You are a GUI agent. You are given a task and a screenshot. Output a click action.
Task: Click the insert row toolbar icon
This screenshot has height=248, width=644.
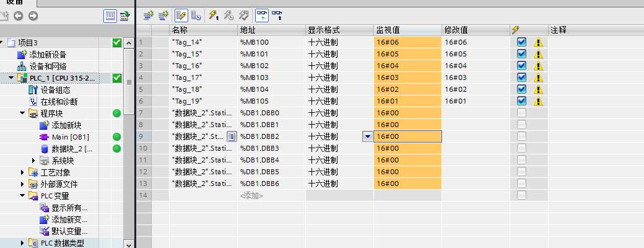148,15
